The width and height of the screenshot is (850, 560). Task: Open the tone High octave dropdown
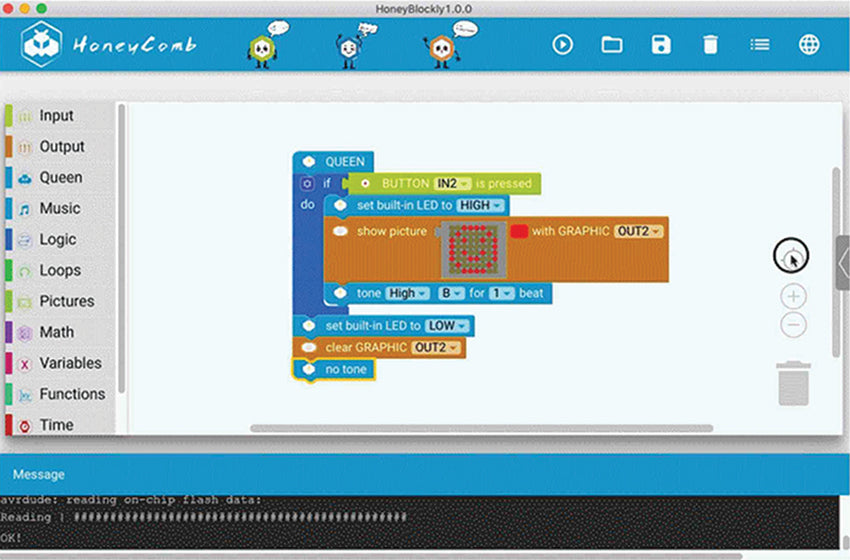(x=407, y=293)
